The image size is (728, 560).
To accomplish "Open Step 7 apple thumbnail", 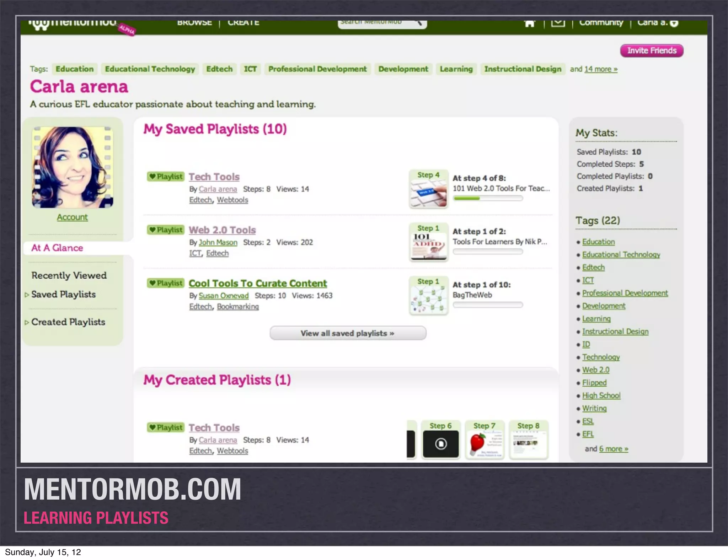I will click(485, 440).
